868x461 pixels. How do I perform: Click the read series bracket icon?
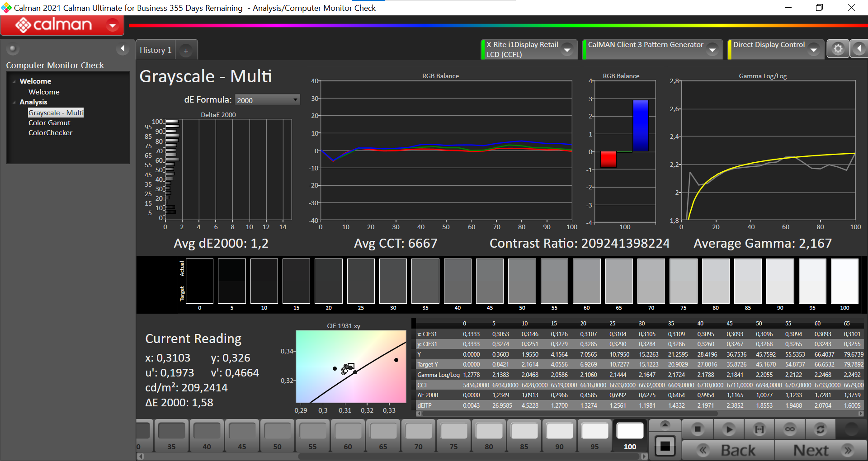pos(759,429)
